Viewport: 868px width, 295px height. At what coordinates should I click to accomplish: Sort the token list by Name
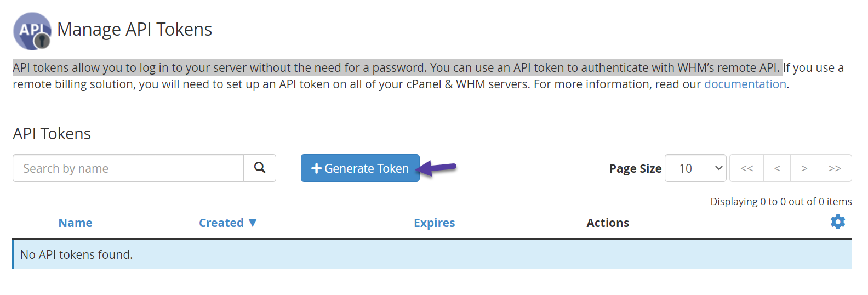75,223
